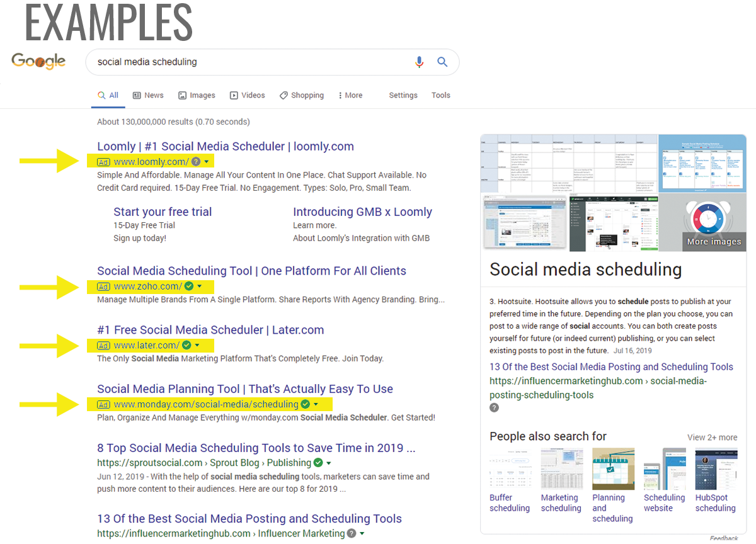Open the dark calendar app image thumbnail

pos(613,222)
